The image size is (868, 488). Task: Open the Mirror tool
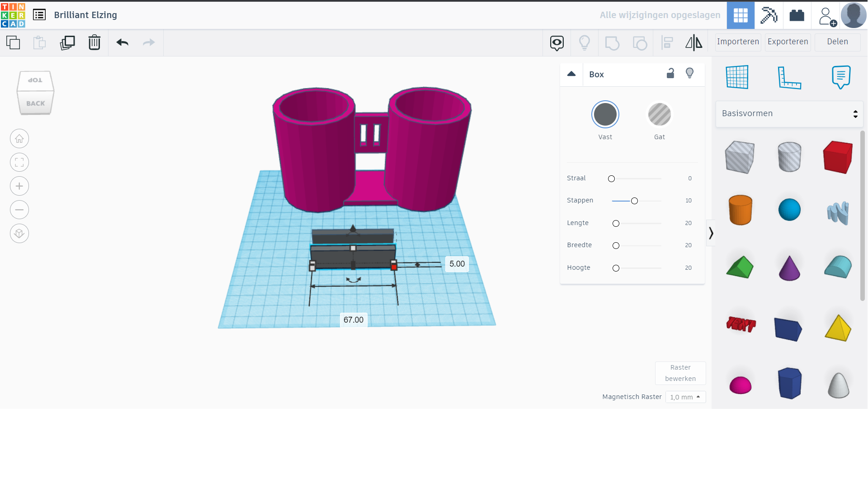(x=693, y=42)
